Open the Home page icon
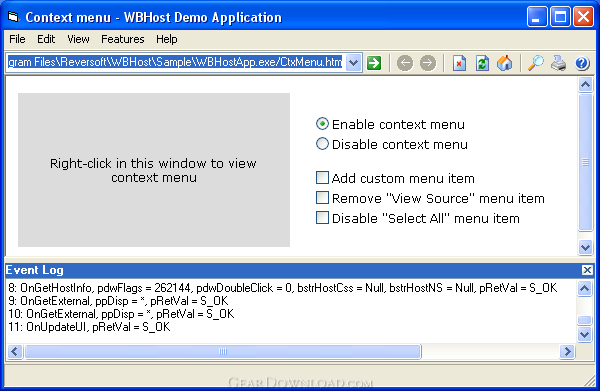This screenshot has height=391, width=600. pyautogui.click(x=505, y=63)
